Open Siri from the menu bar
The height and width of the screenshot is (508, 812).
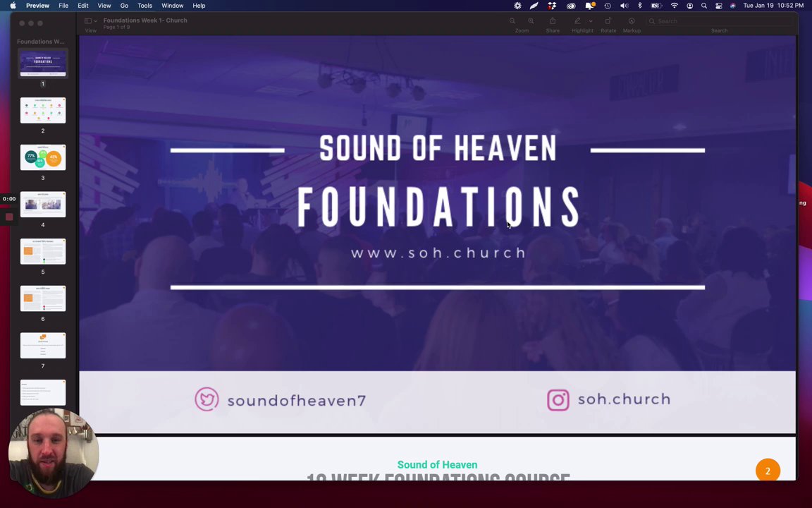732,6
